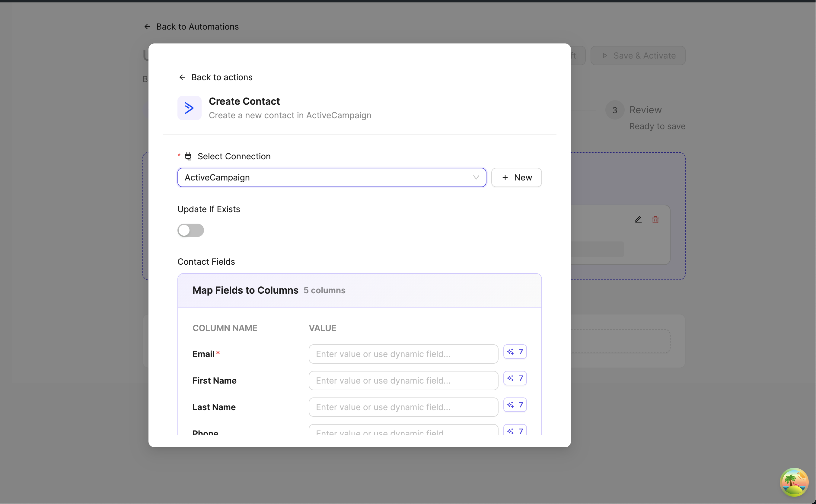
Task: Open dynamic field picker for Email
Action: (515, 352)
